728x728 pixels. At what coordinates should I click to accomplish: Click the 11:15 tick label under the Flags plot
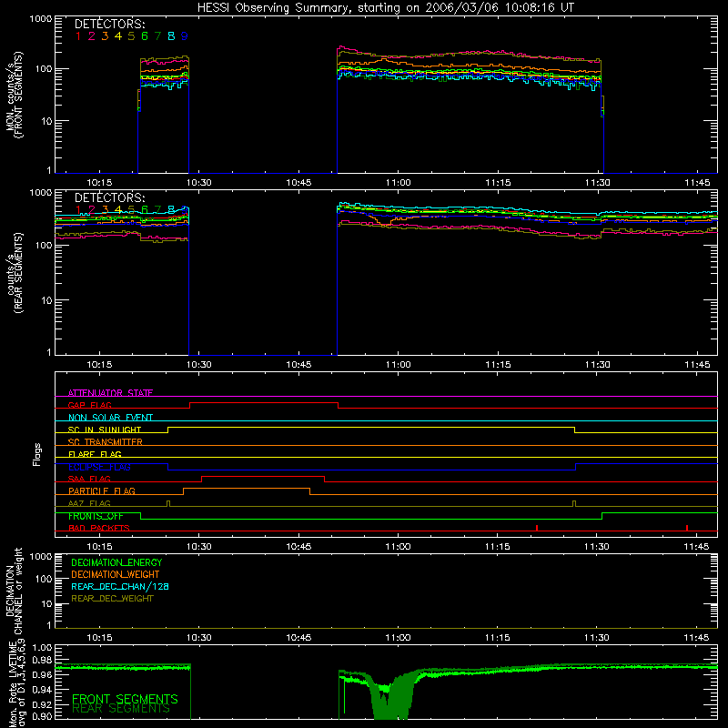498,547
